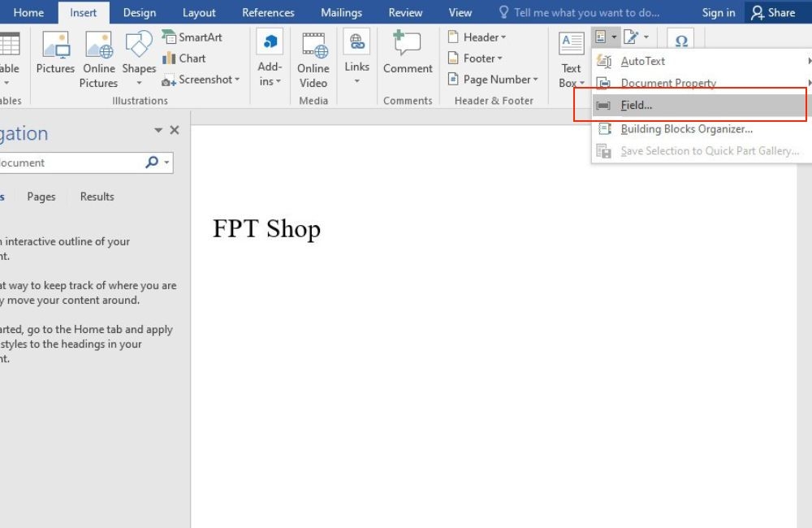This screenshot has height=528, width=812.
Task: Choose Document Property menu entry
Action: point(702,83)
